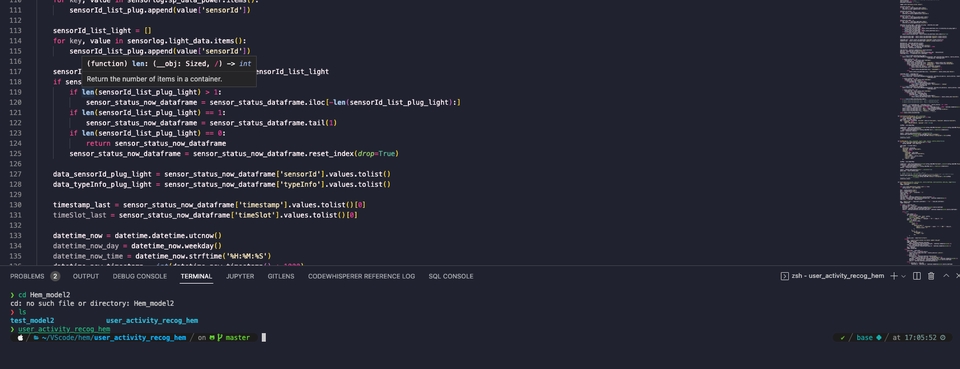Click the master branch label in prompt
960x369 pixels.
(x=238, y=337)
